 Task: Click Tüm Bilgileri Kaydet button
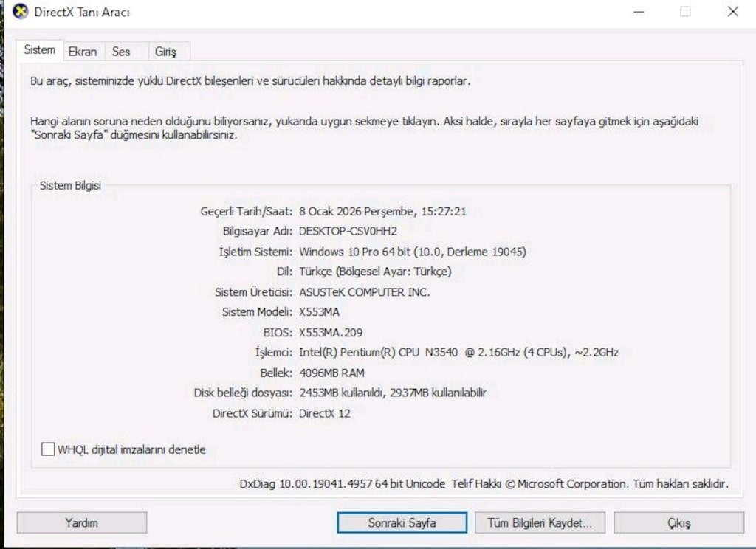540,523
